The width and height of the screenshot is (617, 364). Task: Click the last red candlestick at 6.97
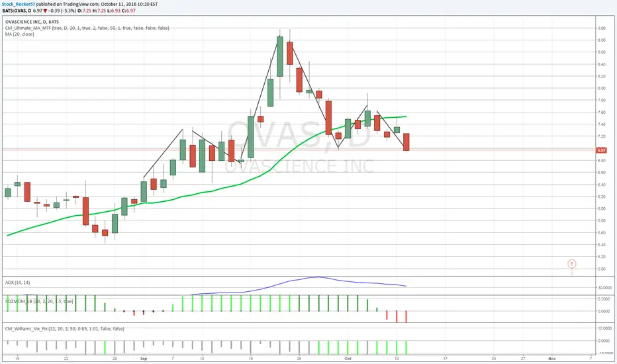406,142
